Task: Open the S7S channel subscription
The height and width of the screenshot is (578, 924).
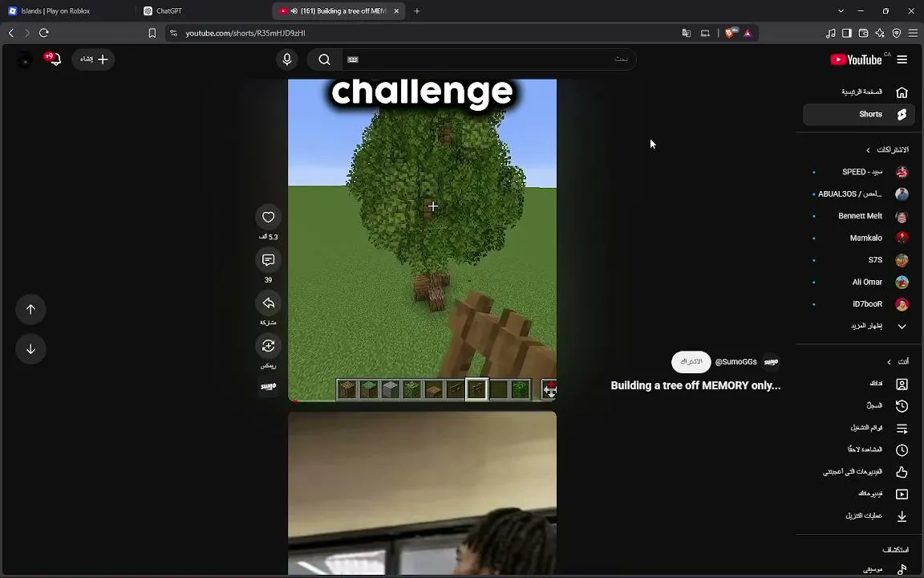Action: click(x=859, y=260)
